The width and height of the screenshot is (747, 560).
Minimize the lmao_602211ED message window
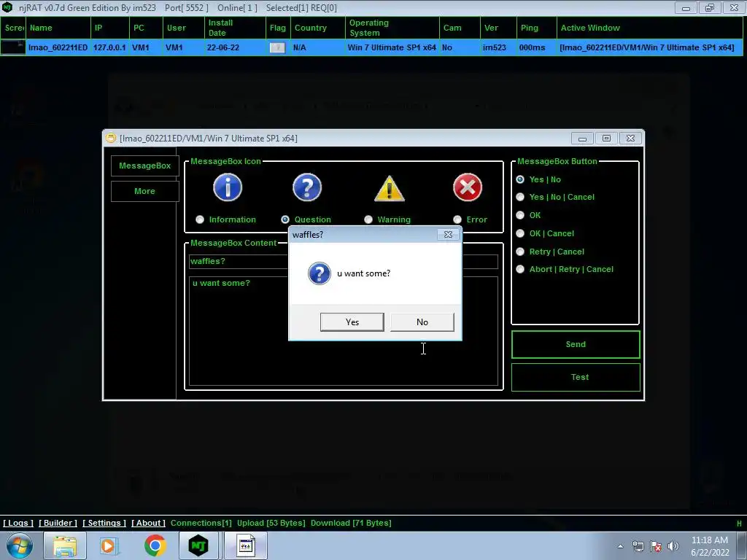pyautogui.click(x=582, y=138)
